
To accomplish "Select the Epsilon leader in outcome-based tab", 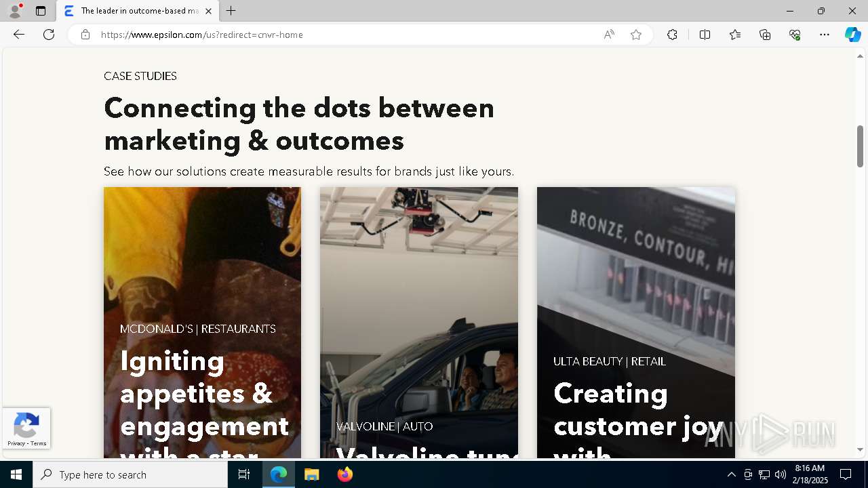I will pyautogui.click(x=138, y=11).
